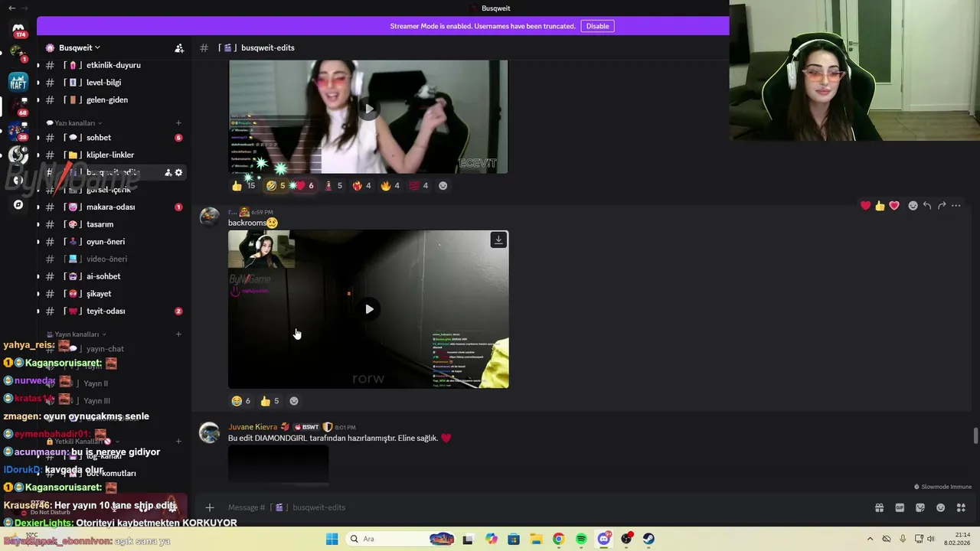Open more options for backrooms message
Viewport: 980px width, 551px height.
(x=955, y=205)
